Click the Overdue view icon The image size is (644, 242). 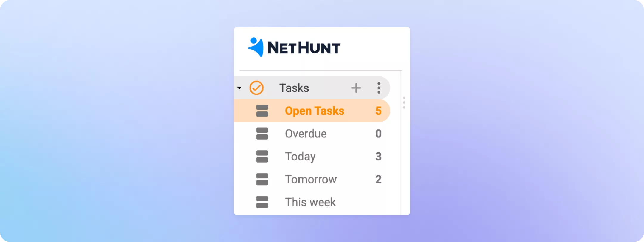262,134
